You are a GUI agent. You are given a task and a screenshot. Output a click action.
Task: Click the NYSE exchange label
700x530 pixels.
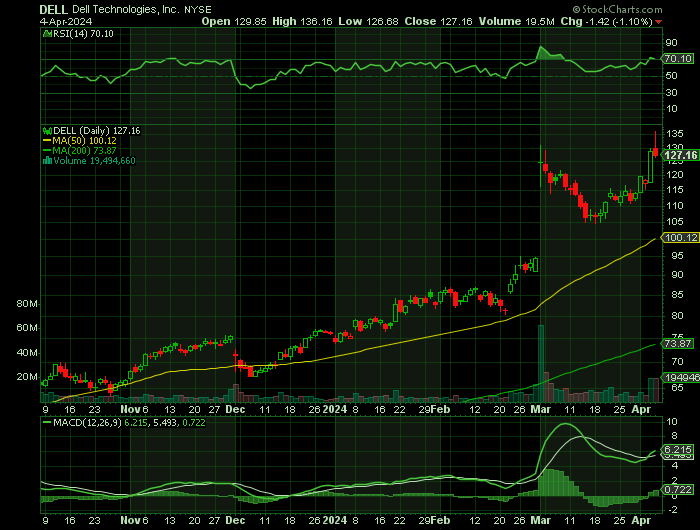tap(198, 10)
